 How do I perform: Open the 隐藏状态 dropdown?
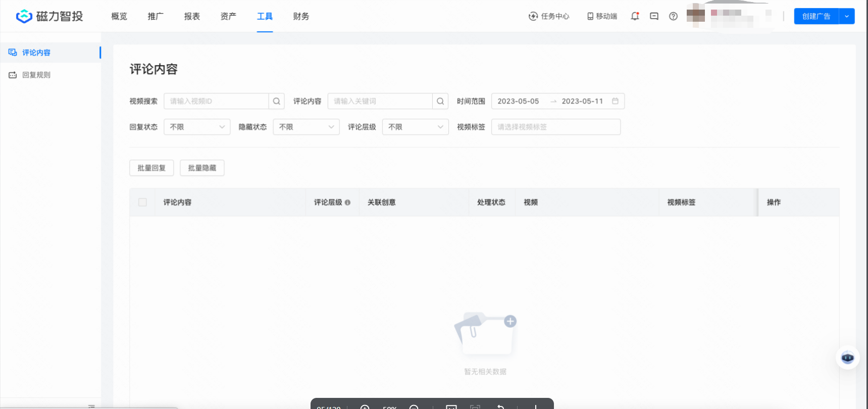(306, 127)
